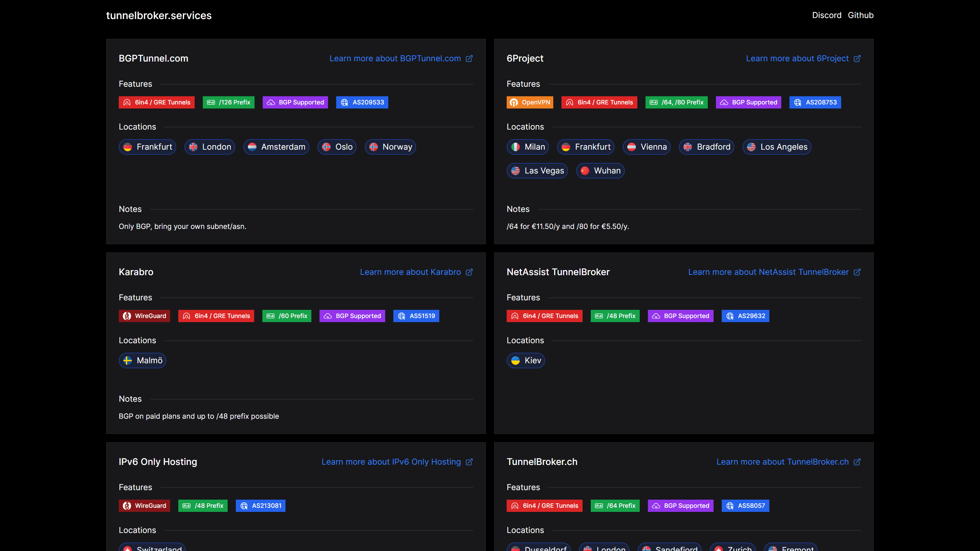980x551 pixels.
Task: Click tunnel icon on BGPTunnel.com 6in4 badge
Action: [127, 103]
